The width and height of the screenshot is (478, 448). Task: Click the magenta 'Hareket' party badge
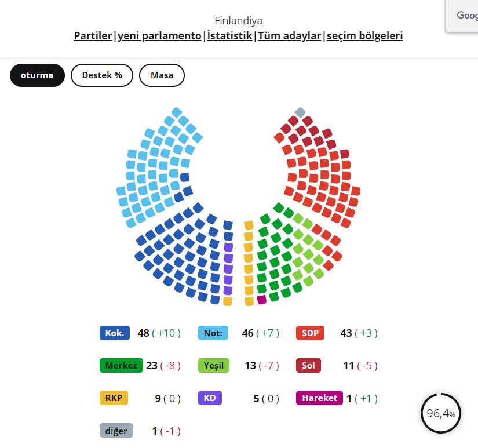pyautogui.click(x=319, y=398)
